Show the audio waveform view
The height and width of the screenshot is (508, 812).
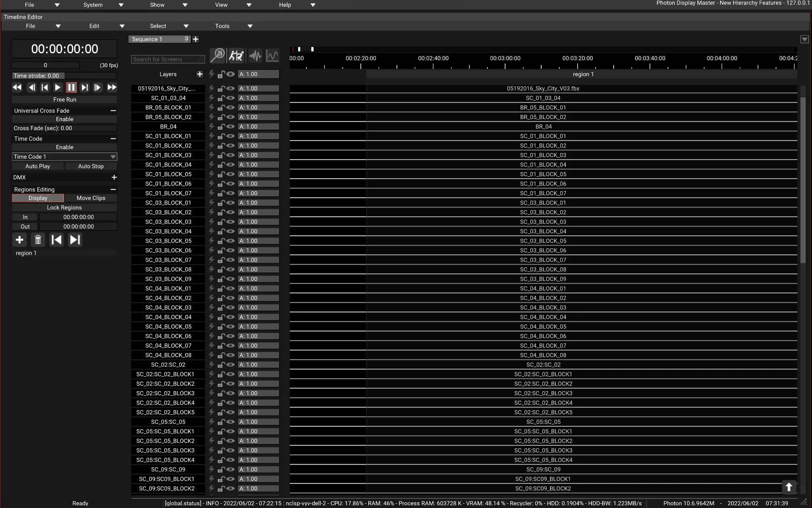[255, 56]
